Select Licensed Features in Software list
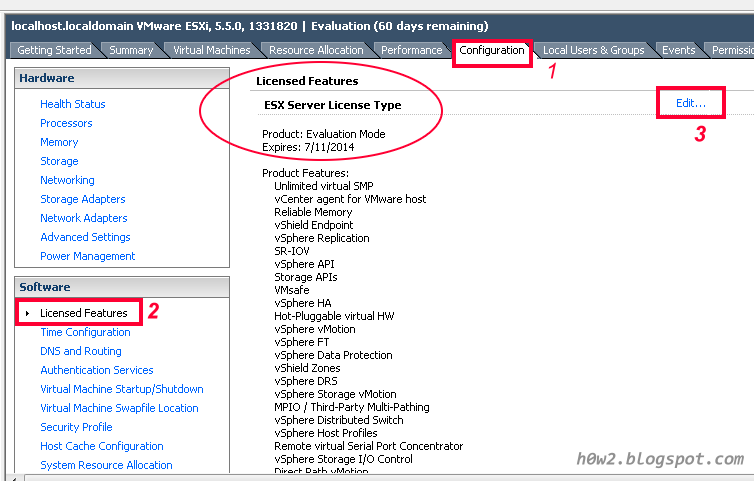This screenshot has height=481, width=754. pos(84,313)
